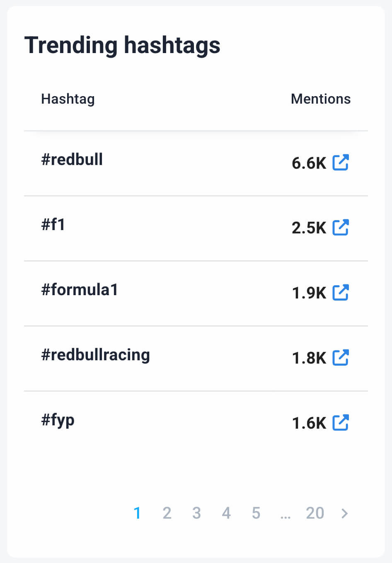This screenshot has width=392, height=563.
Task: Switch to page 5
Action: (x=256, y=513)
